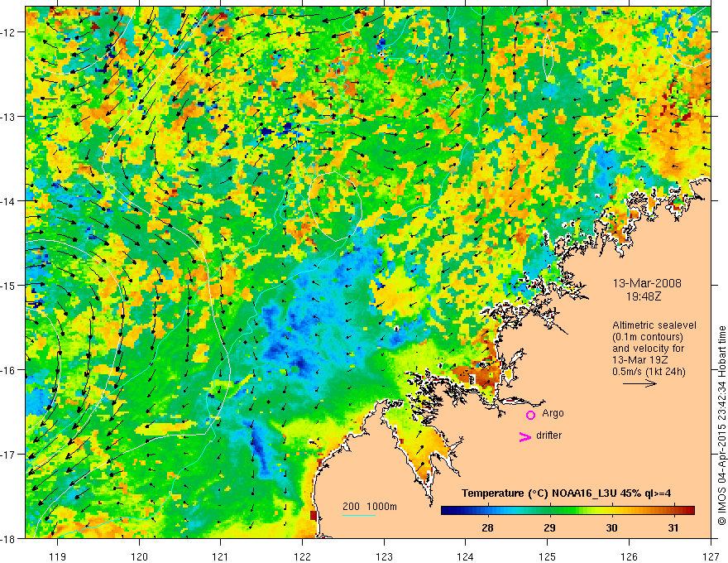Click the 'and velocity for' caption line
This screenshot has width=728, height=563.
(x=648, y=349)
